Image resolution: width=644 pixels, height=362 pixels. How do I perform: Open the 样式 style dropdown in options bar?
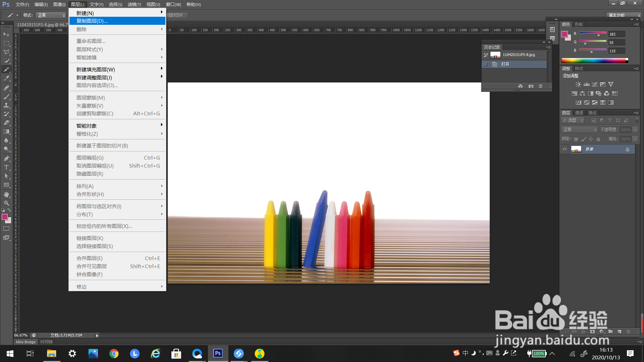[51, 15]
